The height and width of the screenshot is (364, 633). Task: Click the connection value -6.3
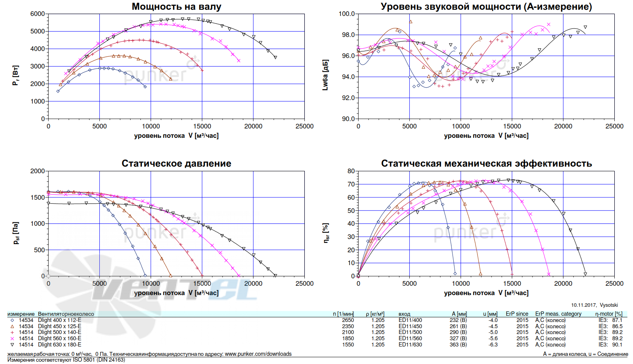pyautogui.click(x=493, y=345)
